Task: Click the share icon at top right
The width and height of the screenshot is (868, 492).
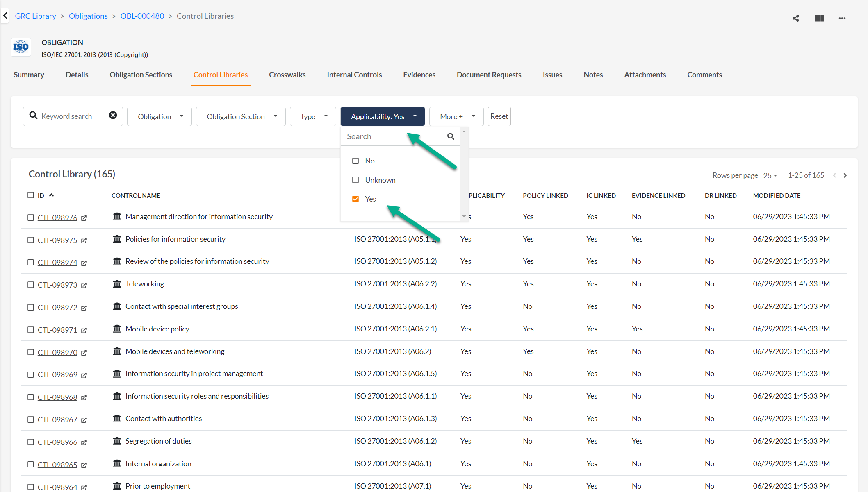Action: click(x=796, y=18)
